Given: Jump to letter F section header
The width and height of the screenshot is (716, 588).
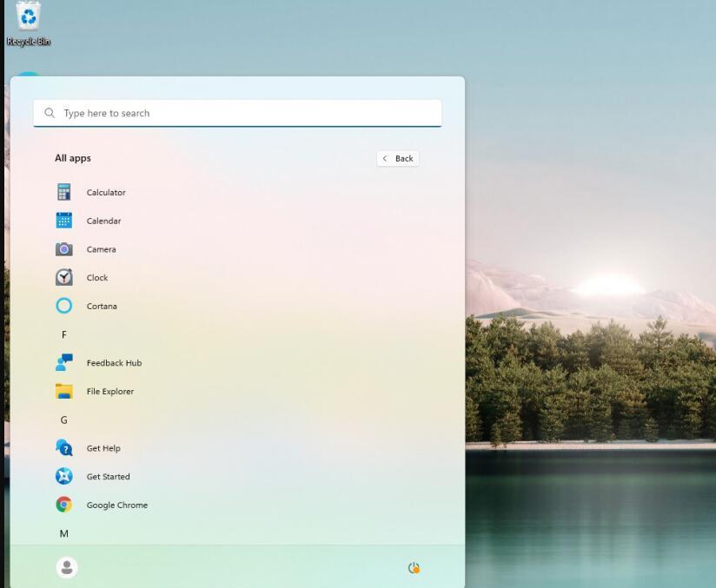Looking at the screenshot, I should (x=64, y=334).
